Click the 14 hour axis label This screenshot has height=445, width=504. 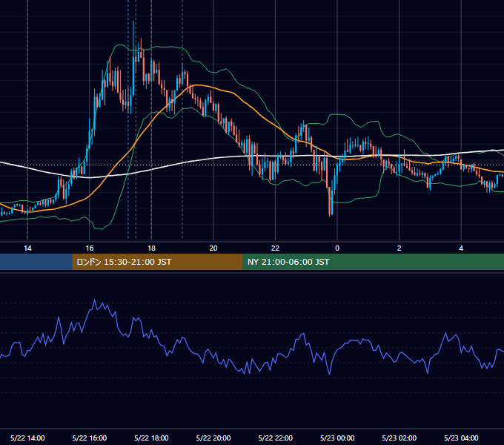(27, 248)
